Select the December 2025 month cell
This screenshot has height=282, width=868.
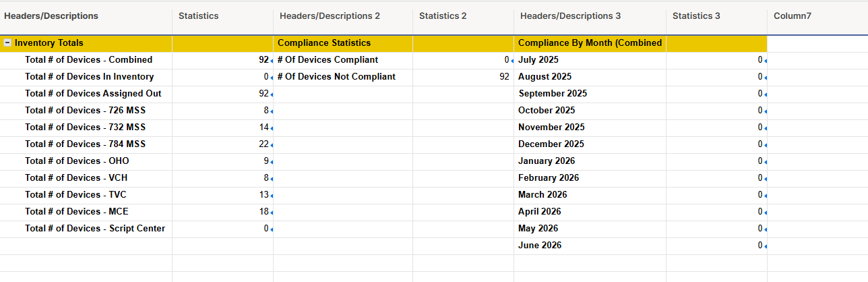click(590, 144)
